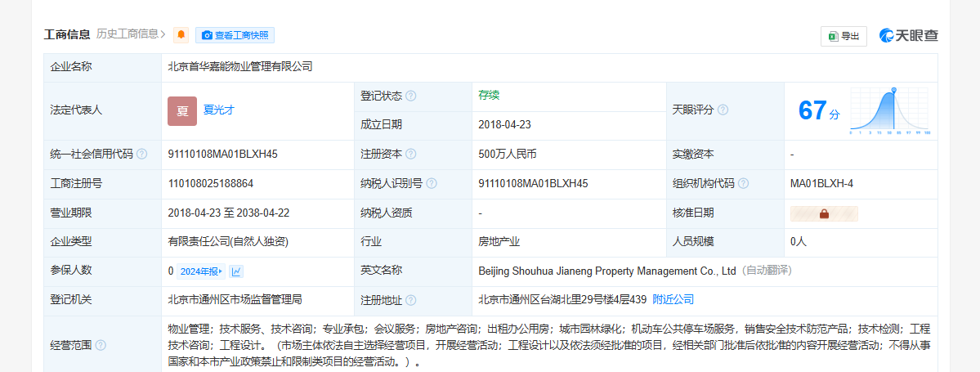Click the credit code 91110108MA01BLXH45 under 统一社会信用代码
The image size is (980, 372).
pyautogui.click(x=222, y=155)
